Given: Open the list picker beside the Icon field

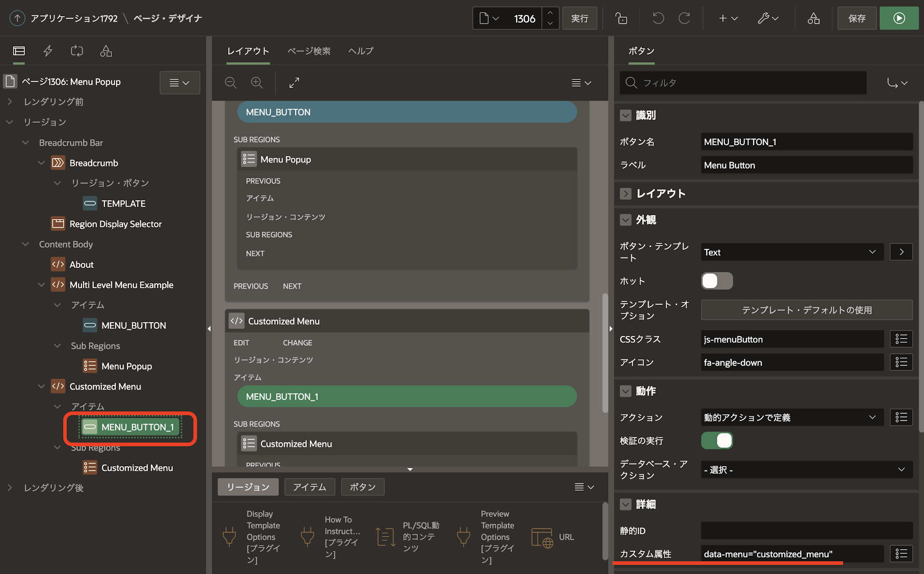Looking at the screenshot, I should pyautogui.click(x=901, y=362).
